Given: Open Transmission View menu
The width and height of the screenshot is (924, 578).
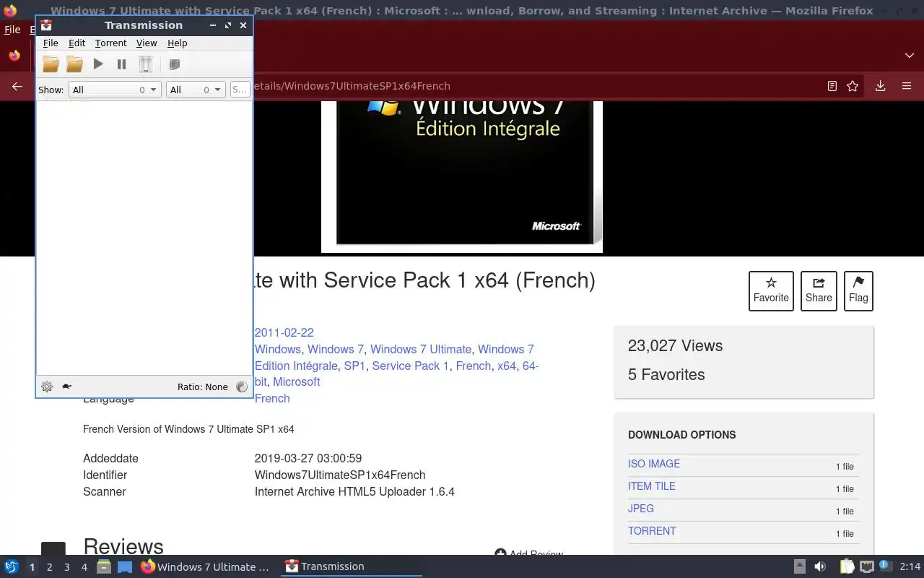Looking at the screenshot, I should point(147,43).
